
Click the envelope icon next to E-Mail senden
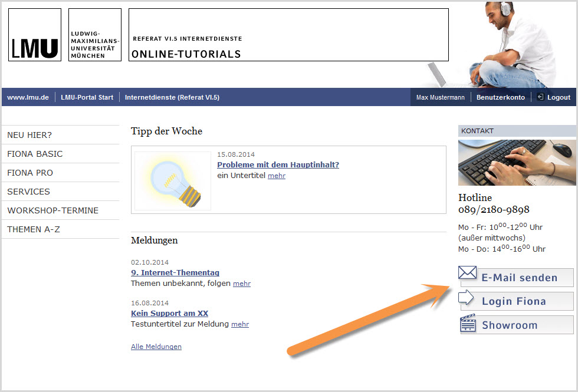[x=467, y=272]
